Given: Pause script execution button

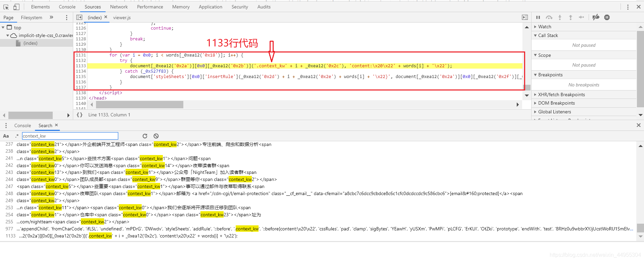Looking at the screenshot, I should 538,17.
